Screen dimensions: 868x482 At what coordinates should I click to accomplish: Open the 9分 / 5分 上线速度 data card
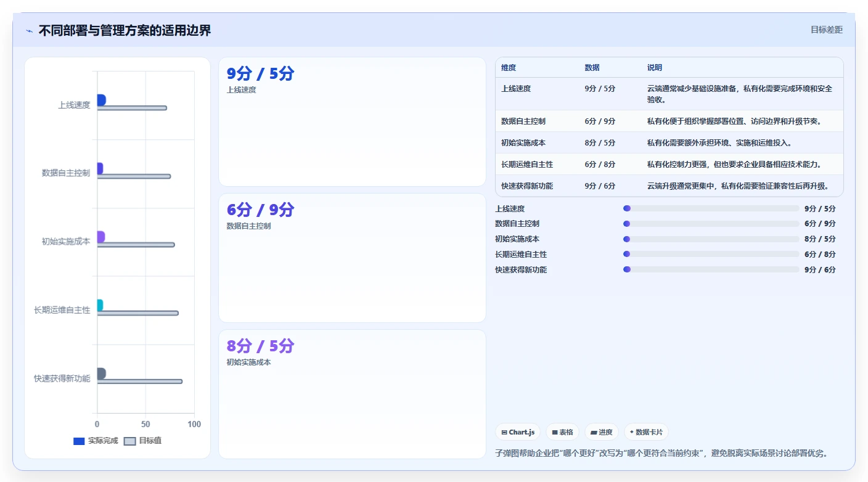(352, 121)
